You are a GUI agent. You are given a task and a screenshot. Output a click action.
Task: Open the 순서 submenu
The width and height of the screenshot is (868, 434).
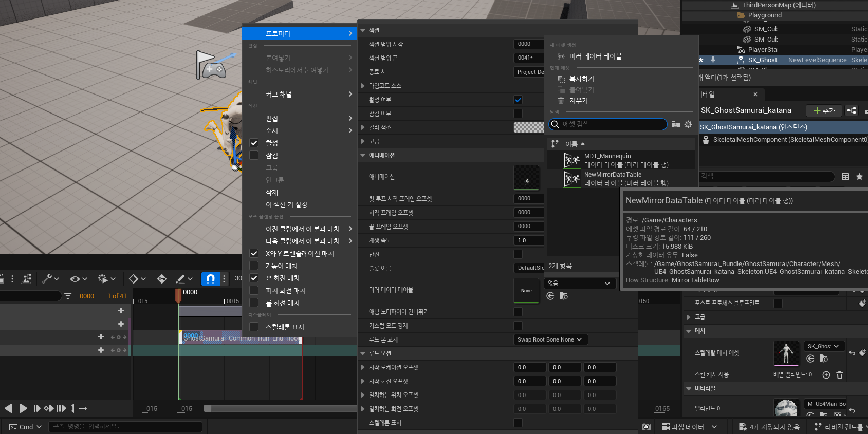(300, 131)
